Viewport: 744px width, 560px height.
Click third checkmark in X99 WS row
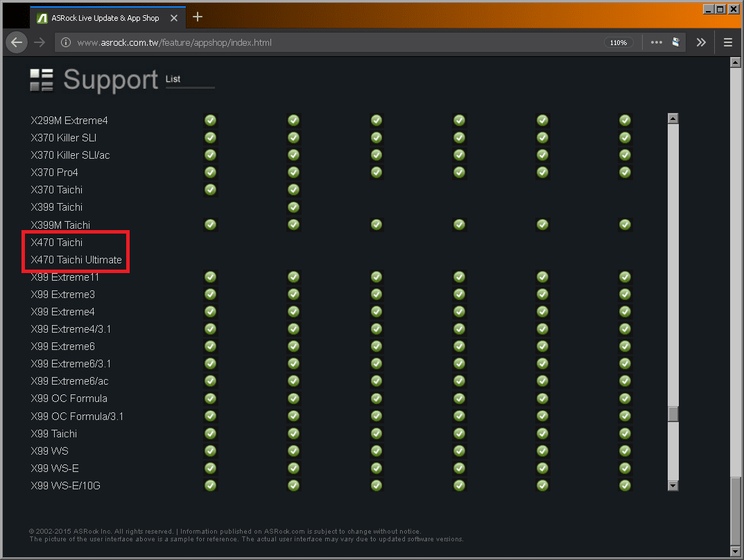(377, 451)
